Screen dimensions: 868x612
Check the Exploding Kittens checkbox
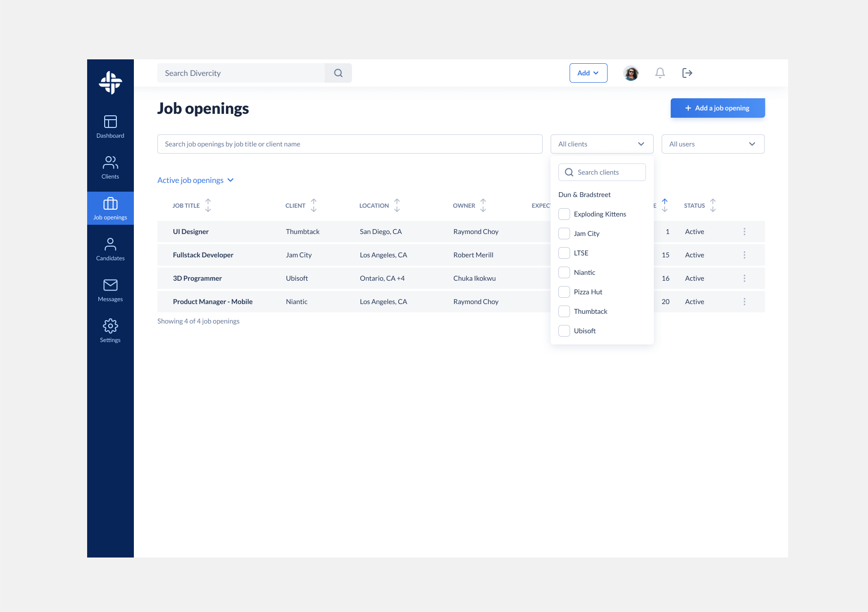point(564,214)
